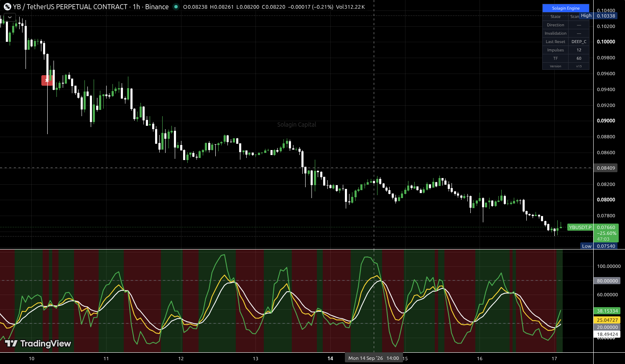Click the 'Solagin Engine' table header

[x=566, y=8]
